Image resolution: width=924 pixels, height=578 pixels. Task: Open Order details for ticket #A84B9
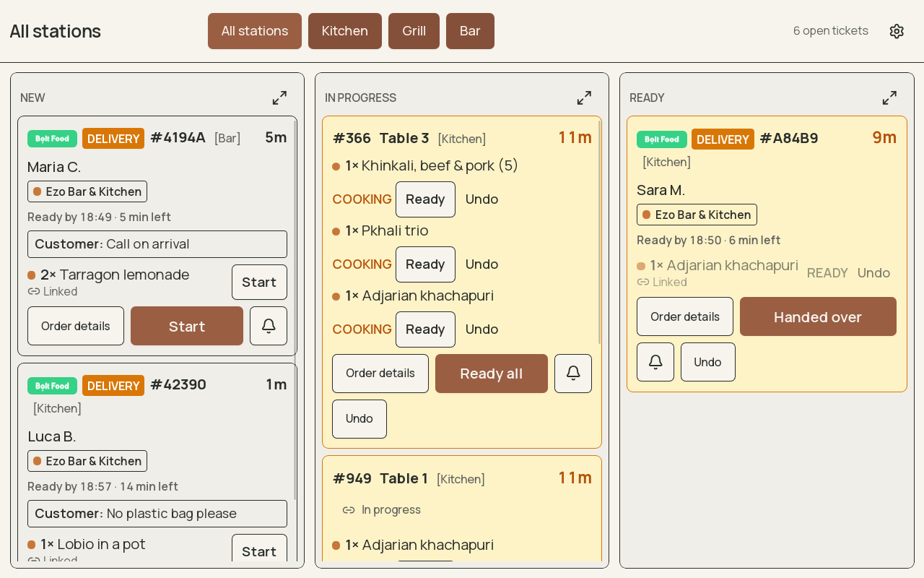pos(685,316)
